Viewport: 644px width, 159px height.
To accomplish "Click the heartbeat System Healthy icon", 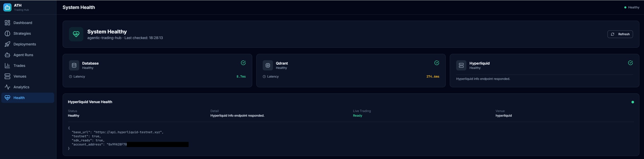I will (x=76, y=34).
